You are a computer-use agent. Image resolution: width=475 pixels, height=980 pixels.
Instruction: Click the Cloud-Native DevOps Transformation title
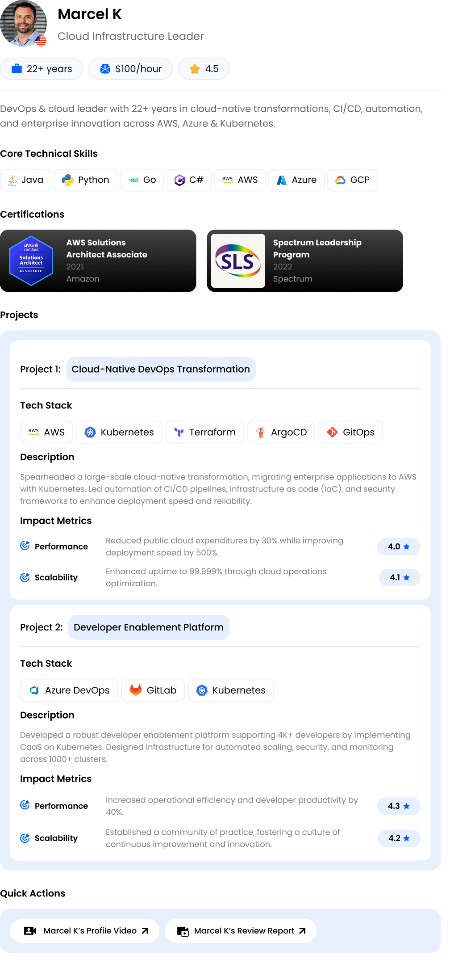tap(161, 370)
